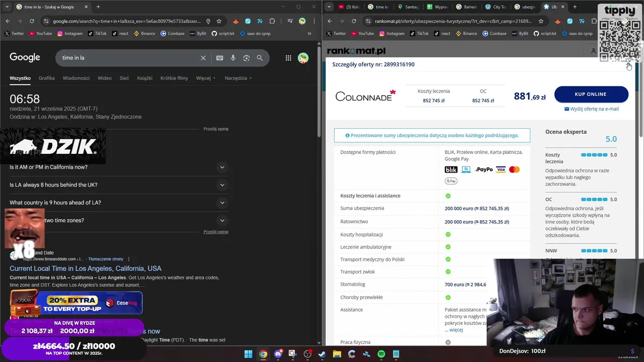Click 'Tłumaczenie strony' link
Viewport: 644px width, 362px height.
coord(106,259)
